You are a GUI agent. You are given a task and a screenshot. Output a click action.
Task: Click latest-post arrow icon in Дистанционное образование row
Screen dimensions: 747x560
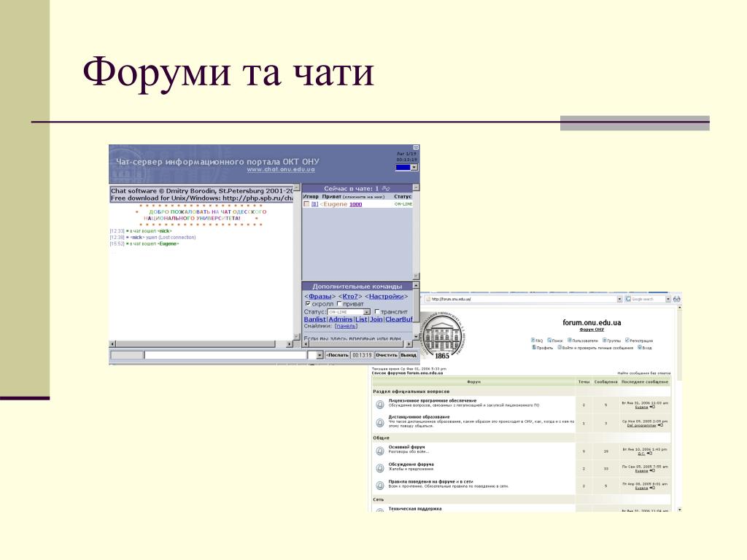point(660,425)
